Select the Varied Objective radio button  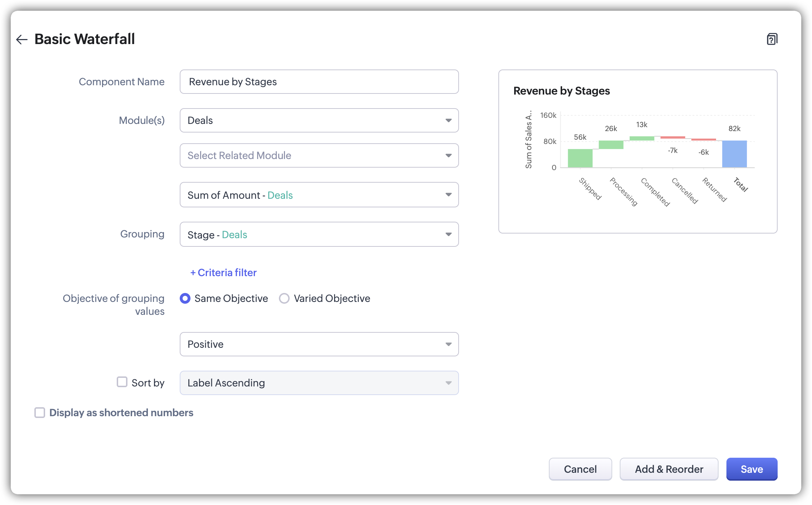284,298
